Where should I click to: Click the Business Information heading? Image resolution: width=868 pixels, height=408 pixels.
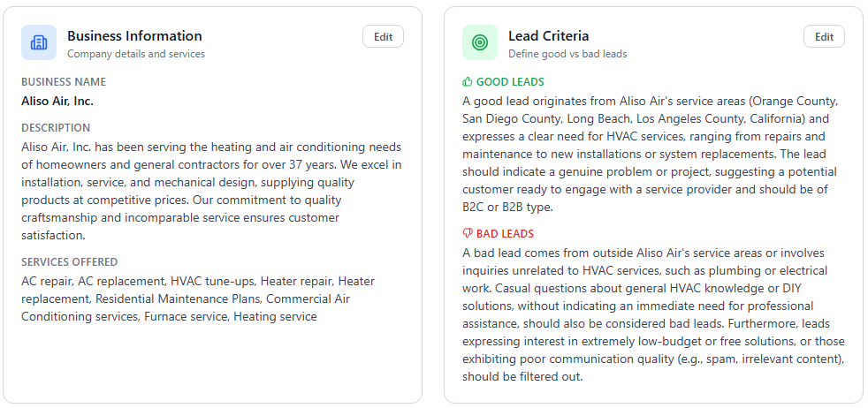(134, 36)
